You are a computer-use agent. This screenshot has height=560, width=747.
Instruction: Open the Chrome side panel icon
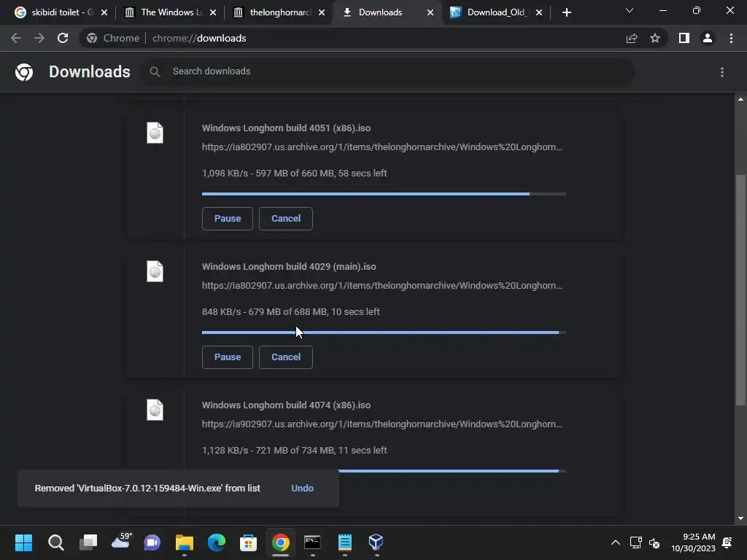coord(684,38)
